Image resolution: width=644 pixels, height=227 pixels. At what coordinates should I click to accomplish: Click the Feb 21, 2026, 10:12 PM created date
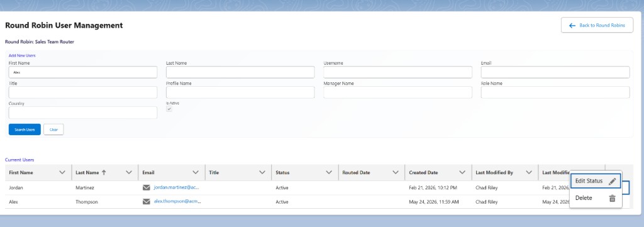pos(433,187)
